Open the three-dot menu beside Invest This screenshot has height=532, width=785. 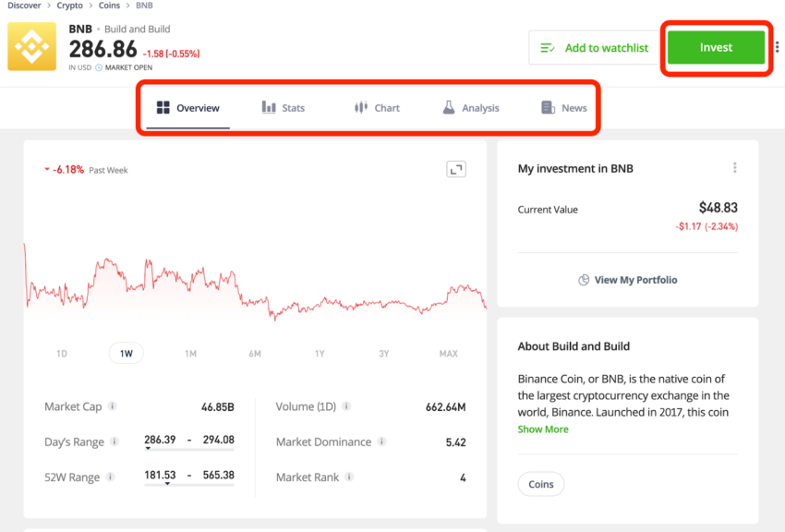[777, 47]
